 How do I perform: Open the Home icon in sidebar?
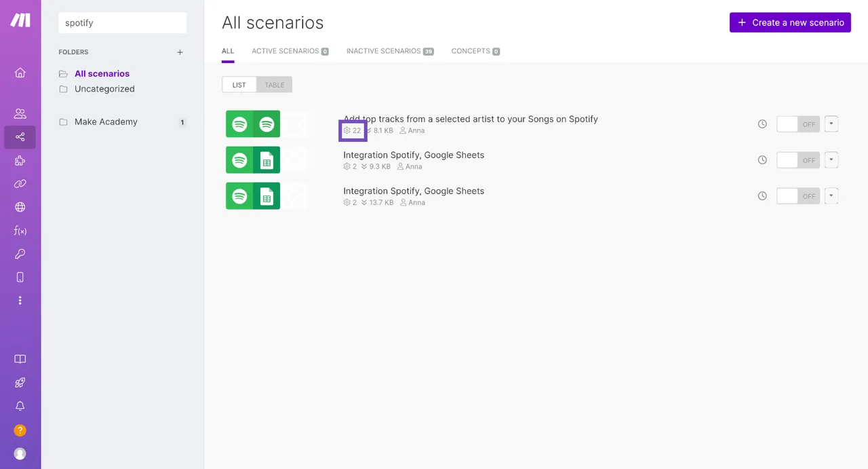tap(20, 73)
